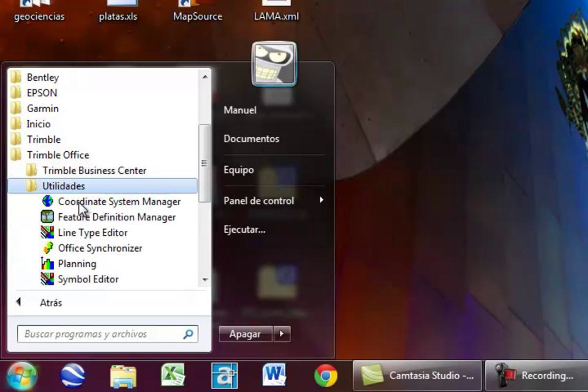Viewport: 588px width, 392px height.
Task: Click the programs list scrollbar down arrow
Action: click(205, 280)
